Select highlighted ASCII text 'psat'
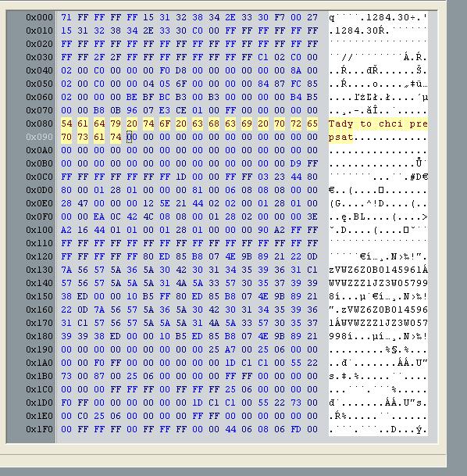467x476 pixels. (340, 138)
